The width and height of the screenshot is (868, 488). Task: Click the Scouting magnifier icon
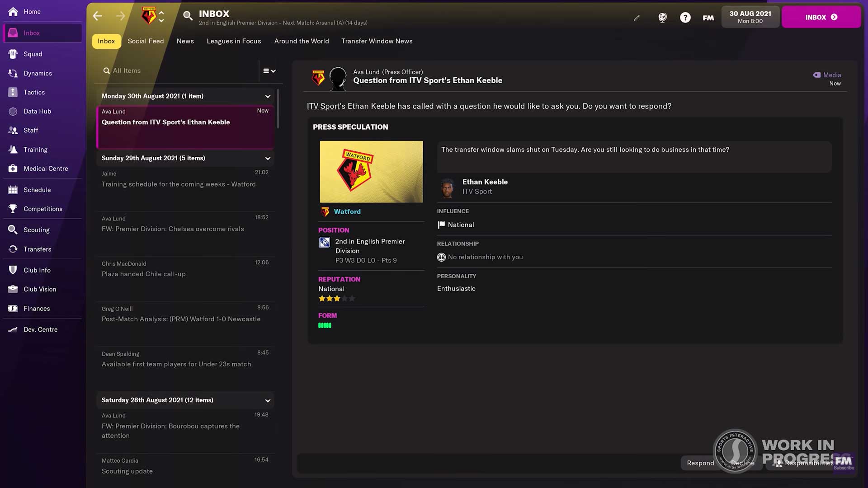click(x=13, y=230)
